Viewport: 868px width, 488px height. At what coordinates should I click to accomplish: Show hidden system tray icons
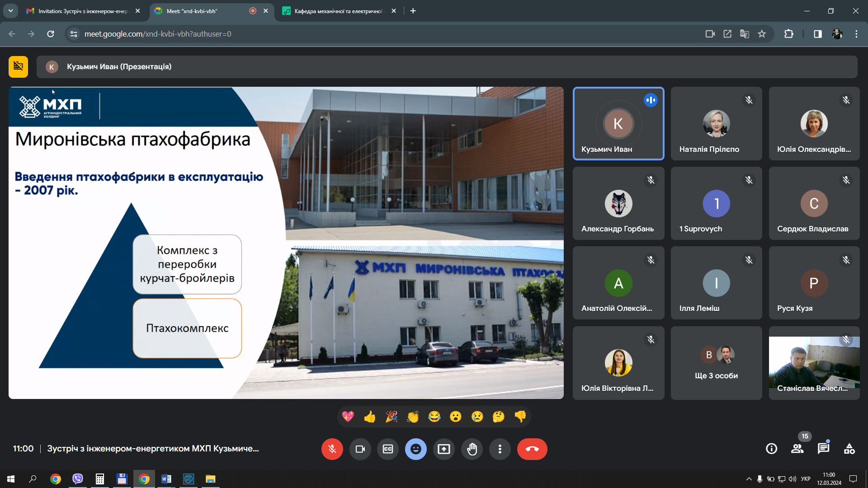(749, 479)
